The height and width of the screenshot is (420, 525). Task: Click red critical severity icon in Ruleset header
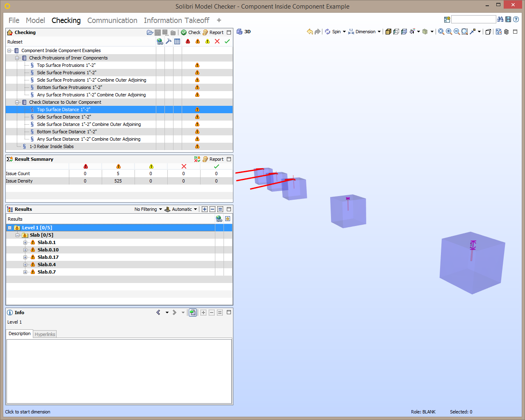[188, 41]
